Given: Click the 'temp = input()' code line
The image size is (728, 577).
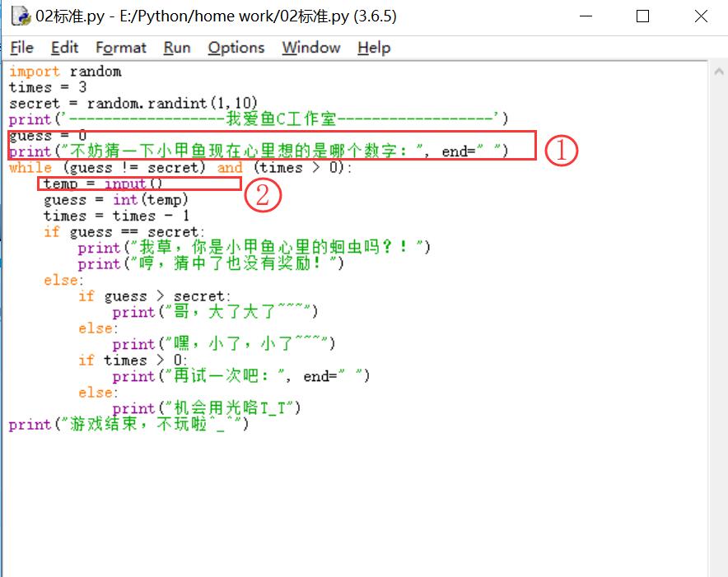Looking at the screenshot, I should coord(103,184).
